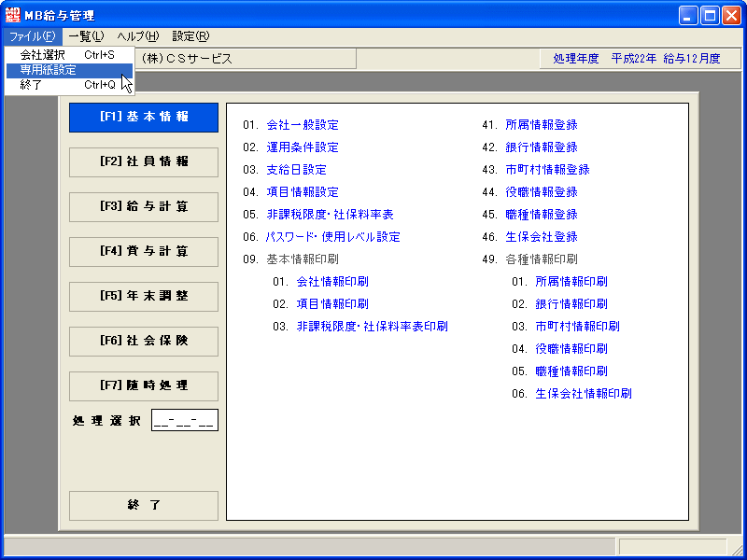Click the 処理年度 平成22年 給与12月度 label
The height and width of the screenshot is (560, 747).
pyautogui.click(x=637, y=59)
